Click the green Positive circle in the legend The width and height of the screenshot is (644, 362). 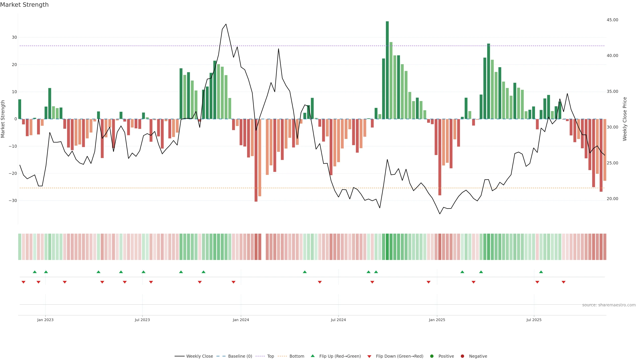[432, 356]
